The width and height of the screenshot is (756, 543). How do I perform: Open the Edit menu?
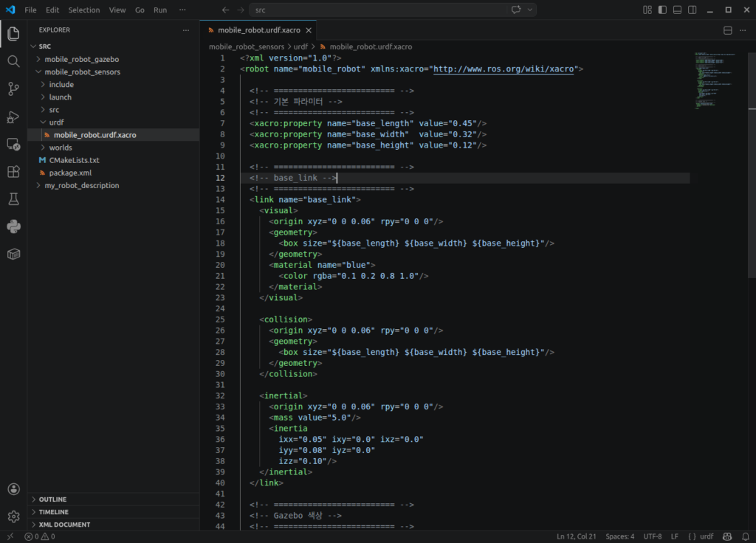(x=52, y=10)
